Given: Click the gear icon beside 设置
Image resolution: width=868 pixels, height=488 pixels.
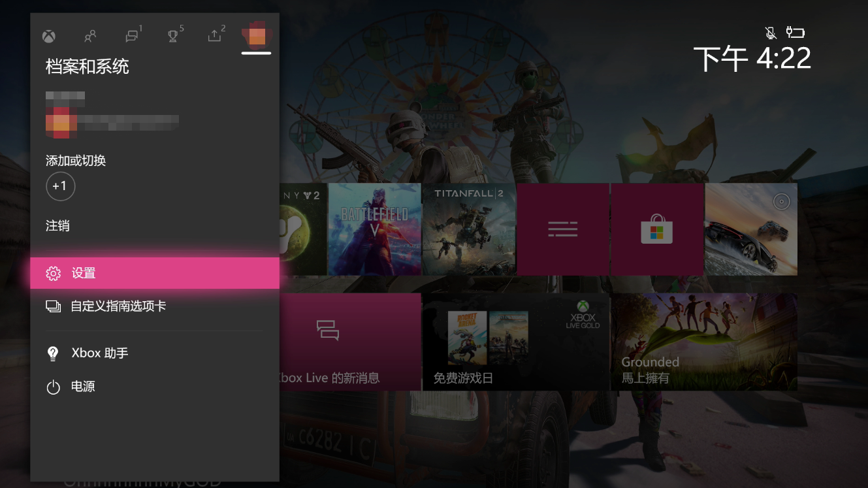Looking at the screenshot, I should click(x=54, y=273).
